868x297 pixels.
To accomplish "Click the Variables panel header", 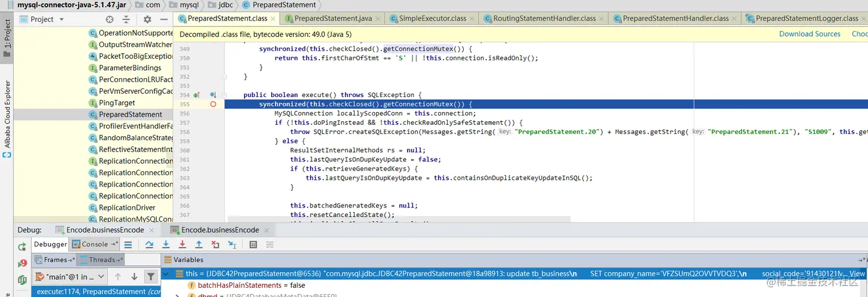I will coord(514,260).
